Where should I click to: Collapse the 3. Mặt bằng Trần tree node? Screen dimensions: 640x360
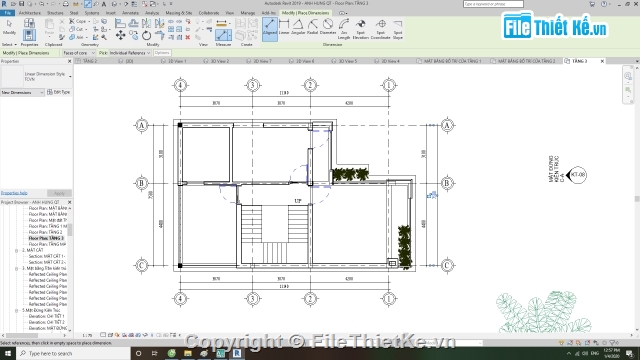tap(17, 269)
